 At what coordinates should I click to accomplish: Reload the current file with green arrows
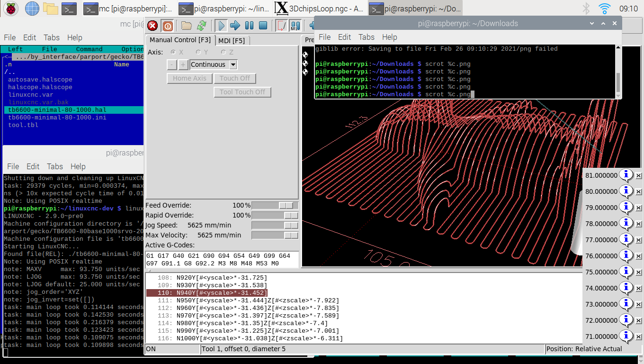point(202,26)
